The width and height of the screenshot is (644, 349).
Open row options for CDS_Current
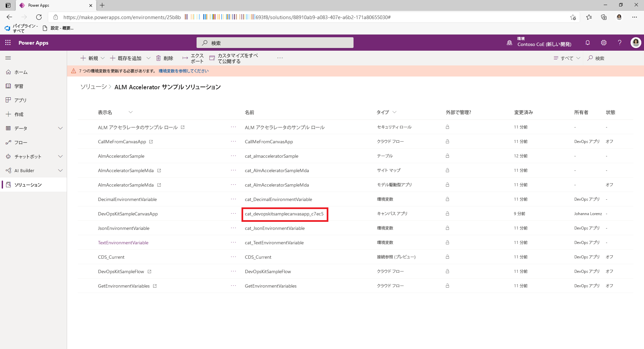point(233,257)
